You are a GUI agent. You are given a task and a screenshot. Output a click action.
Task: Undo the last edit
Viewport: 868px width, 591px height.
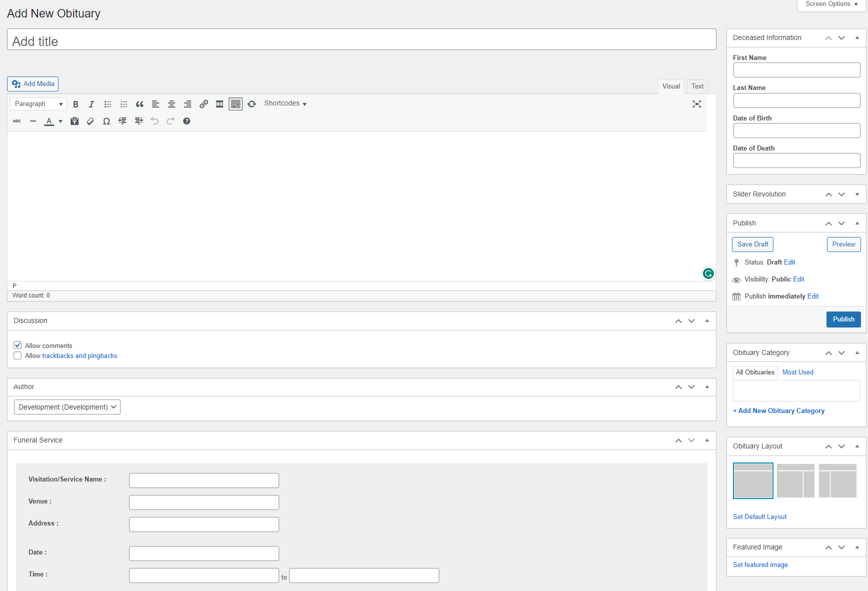(155, 121)
